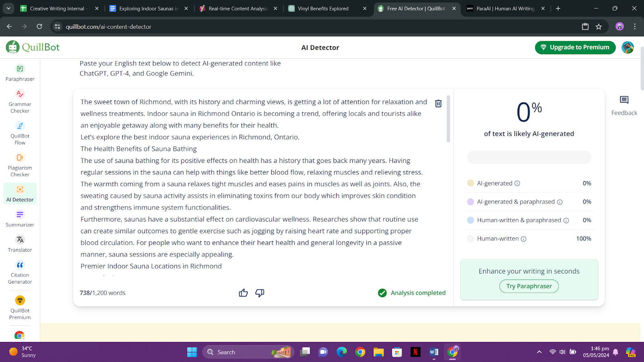Screen dimensions: 644x362
Task: Open the Plagiarism Checker tool
Action: pos(20,165)
